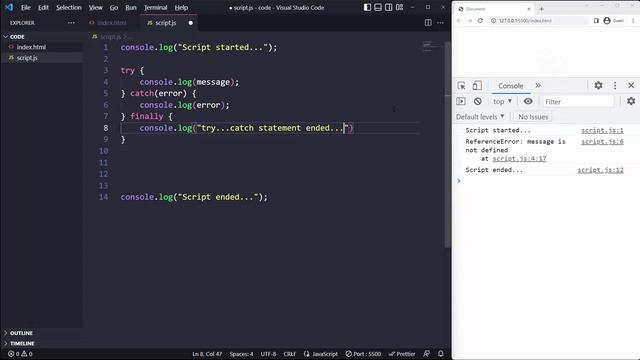Close the Document browser tab
The image size is (640, 360).
tap(529, 9)
